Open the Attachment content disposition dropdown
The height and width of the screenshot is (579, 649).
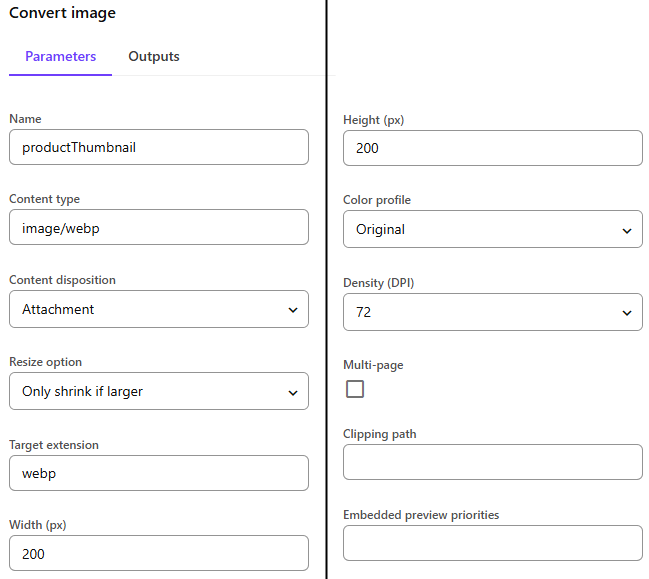(159, 309)
